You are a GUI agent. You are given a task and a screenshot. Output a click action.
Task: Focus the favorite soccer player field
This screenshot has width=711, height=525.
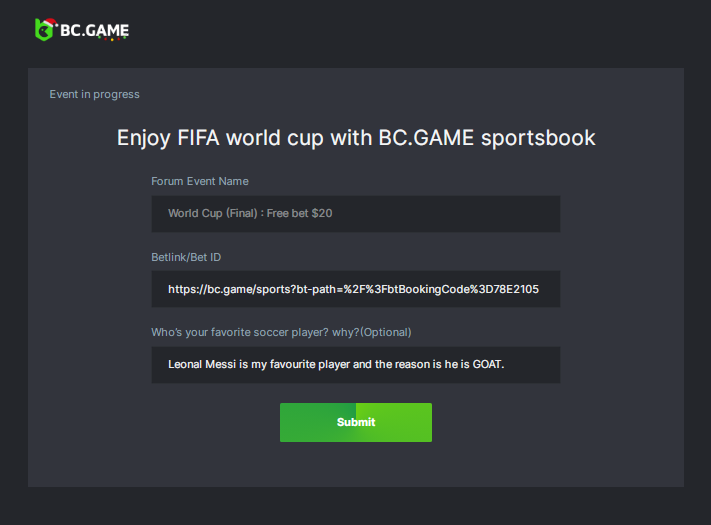pyautogui.click(x=355, y=365)
